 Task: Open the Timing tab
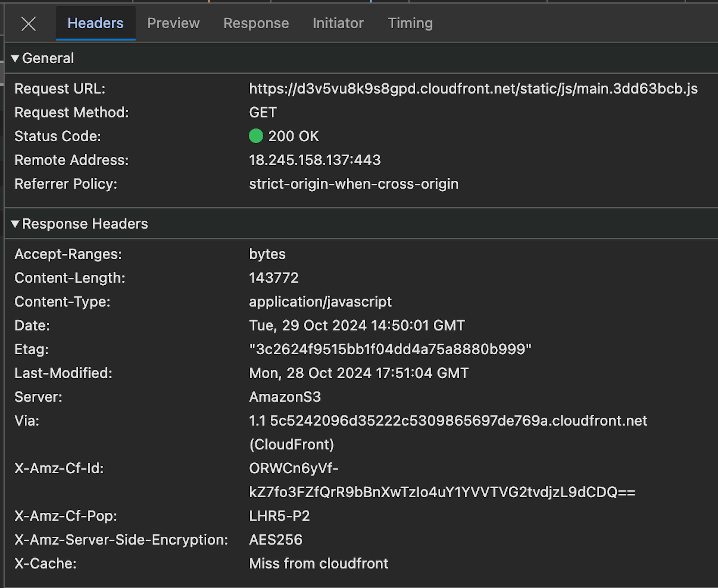410,23
